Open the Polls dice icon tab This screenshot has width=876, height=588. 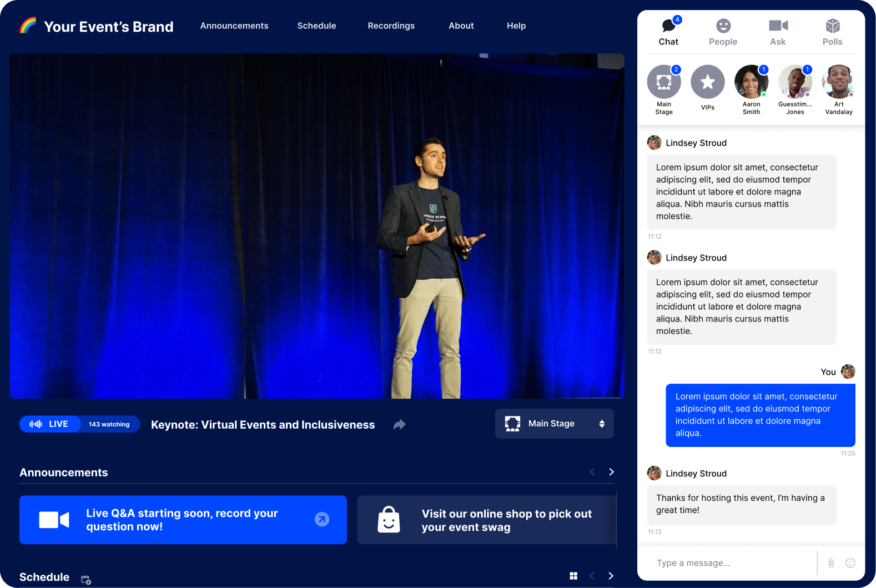point(832,32)
